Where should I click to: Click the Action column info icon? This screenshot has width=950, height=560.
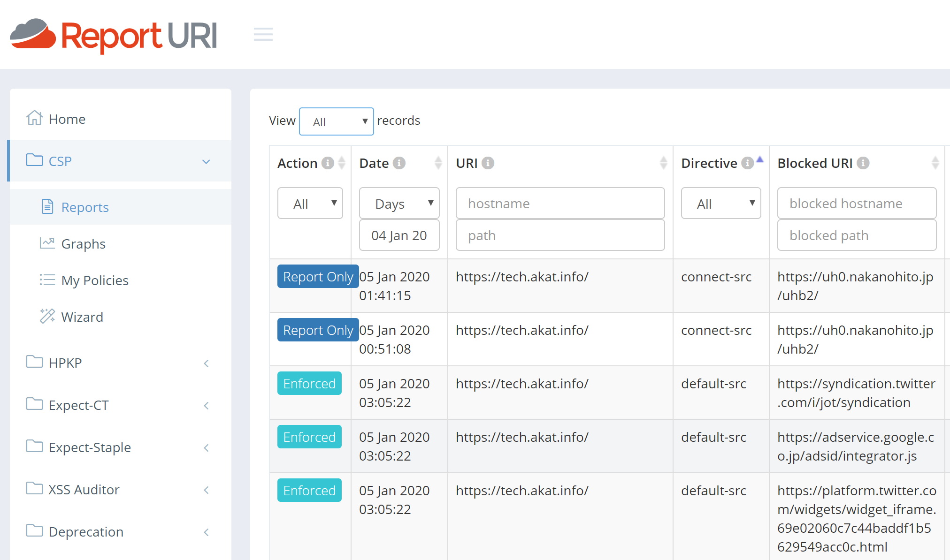(x=328, y=163)
